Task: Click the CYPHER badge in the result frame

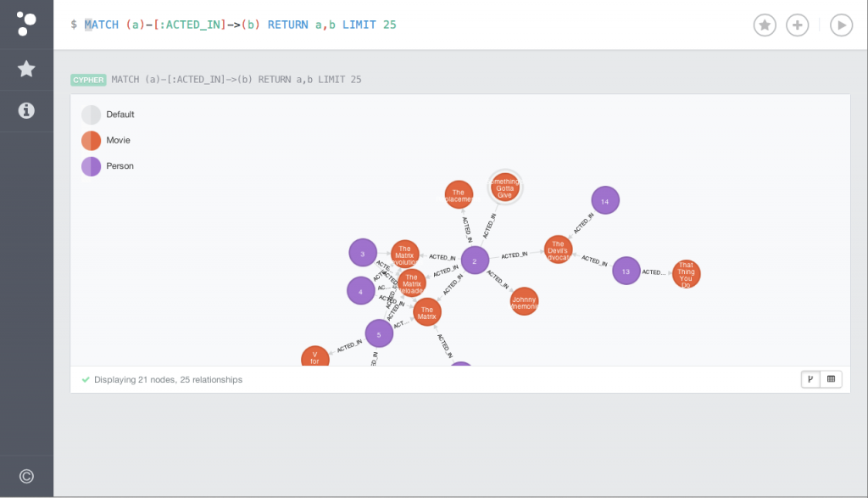Action: 88,79
